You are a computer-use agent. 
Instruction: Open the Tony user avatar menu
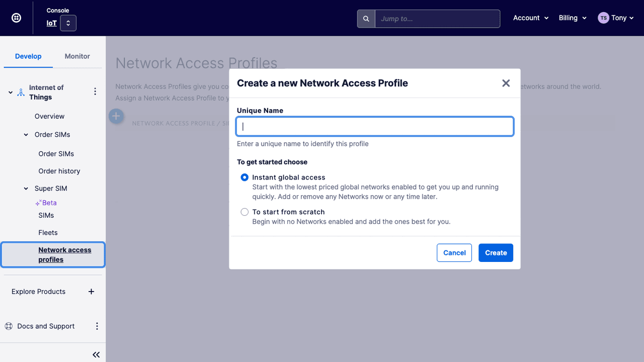point(615,18)
